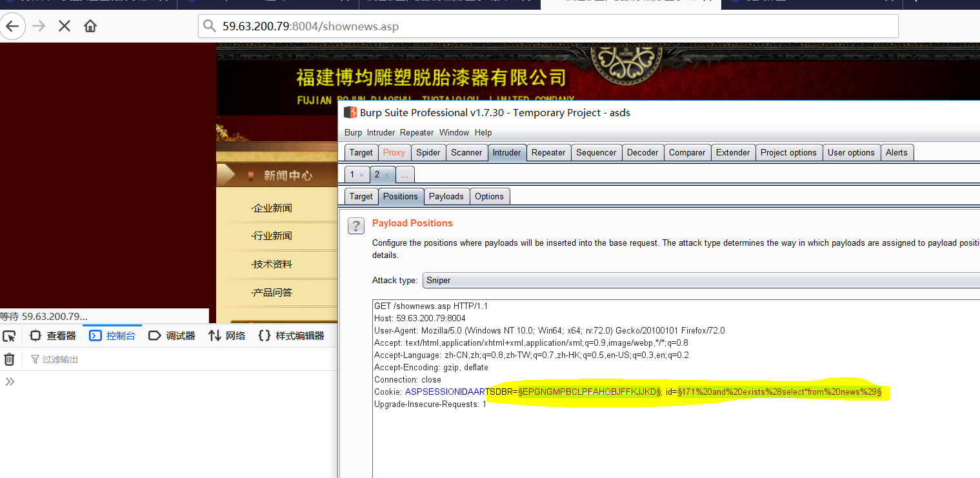Switch to the Spider tab
This screenshot has height=478, width=980.
click(428, 153)
